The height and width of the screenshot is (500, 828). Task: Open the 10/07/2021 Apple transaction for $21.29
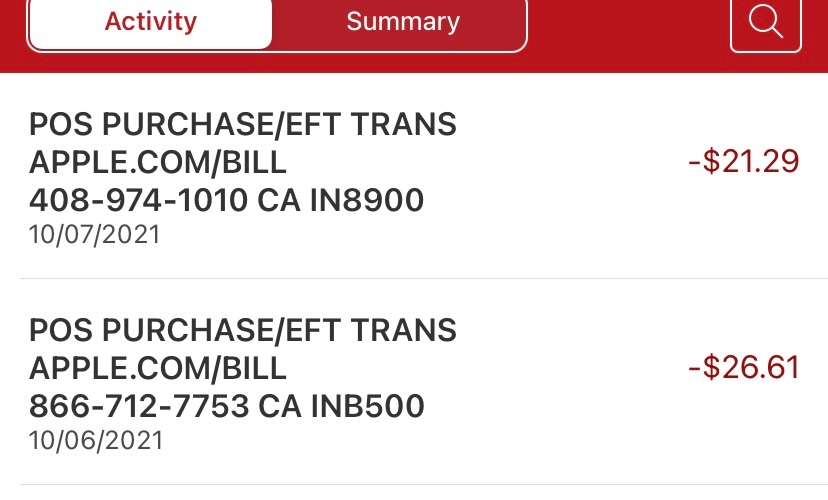pos(400,178)
